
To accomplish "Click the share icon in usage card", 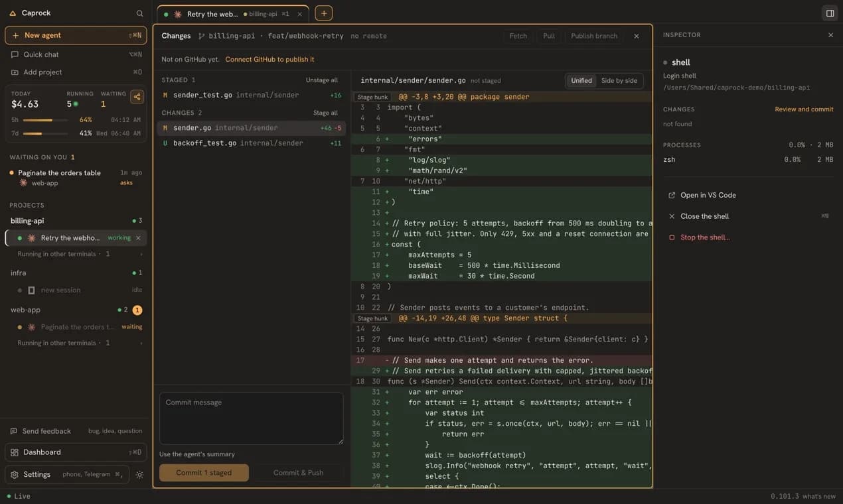I will pyautogui.click(x=137, y=97).
